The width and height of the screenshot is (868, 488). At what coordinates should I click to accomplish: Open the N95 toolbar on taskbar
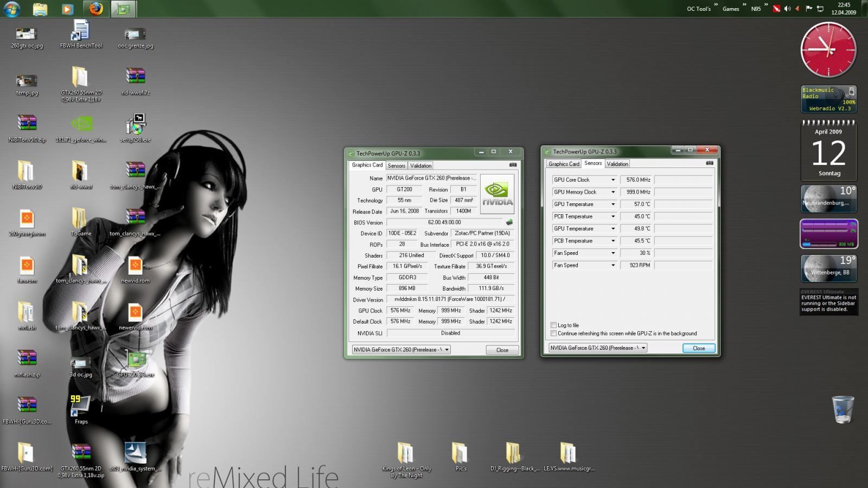(x=756, y=9)
